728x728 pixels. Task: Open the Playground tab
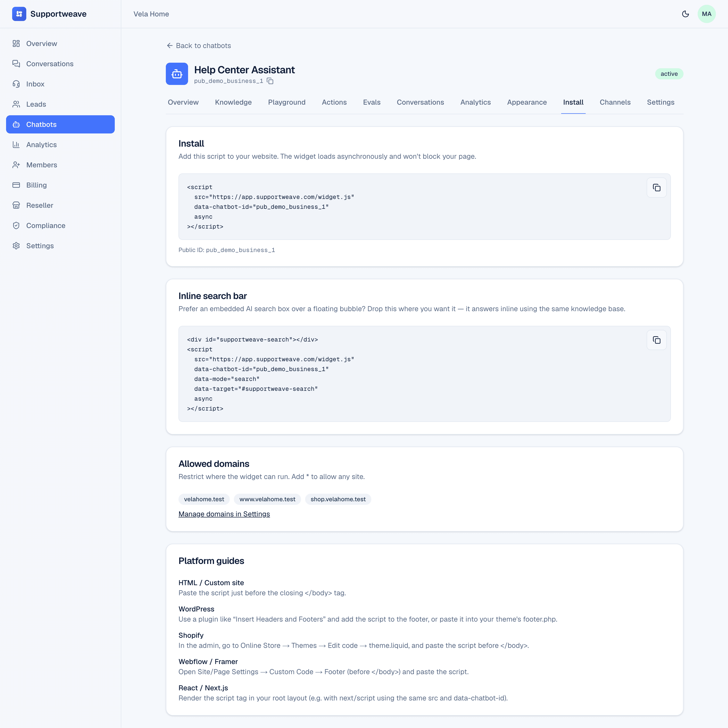point(286,102)
